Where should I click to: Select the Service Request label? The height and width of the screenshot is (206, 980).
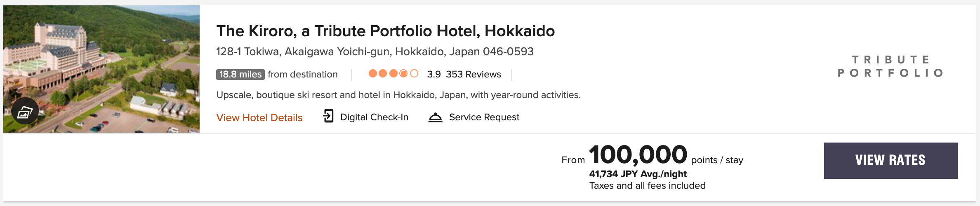point(484,117)
